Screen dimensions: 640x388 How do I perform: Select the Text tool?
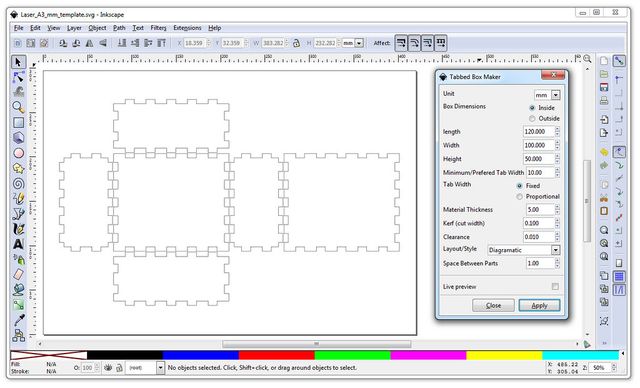click(x=18, y=244)
